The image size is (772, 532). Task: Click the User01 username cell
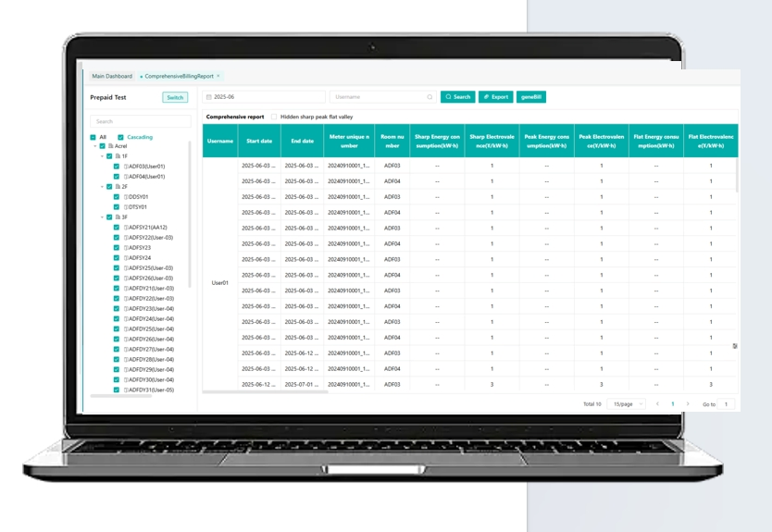coord(220,283)
